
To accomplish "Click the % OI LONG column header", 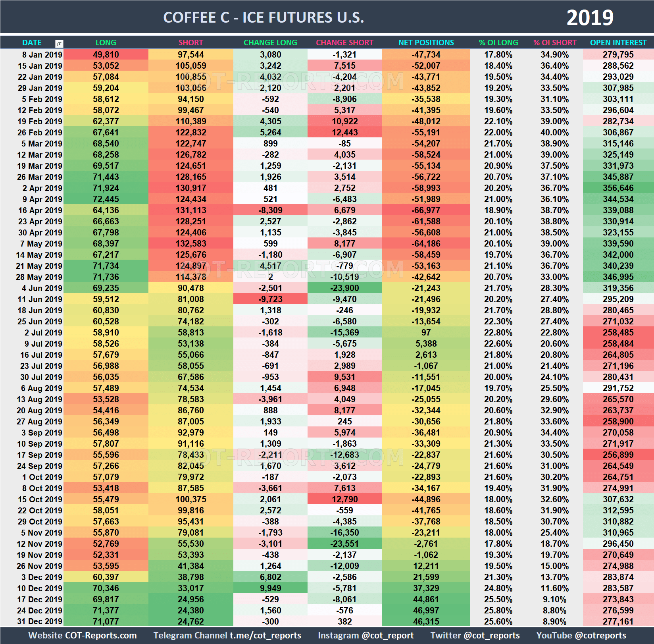I will click(498, 42).
